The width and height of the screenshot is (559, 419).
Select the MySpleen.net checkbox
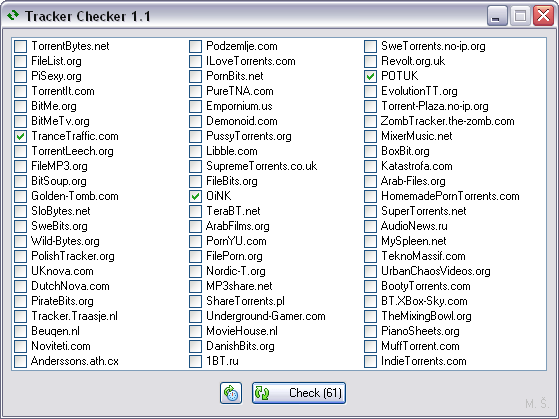[370, 241]
